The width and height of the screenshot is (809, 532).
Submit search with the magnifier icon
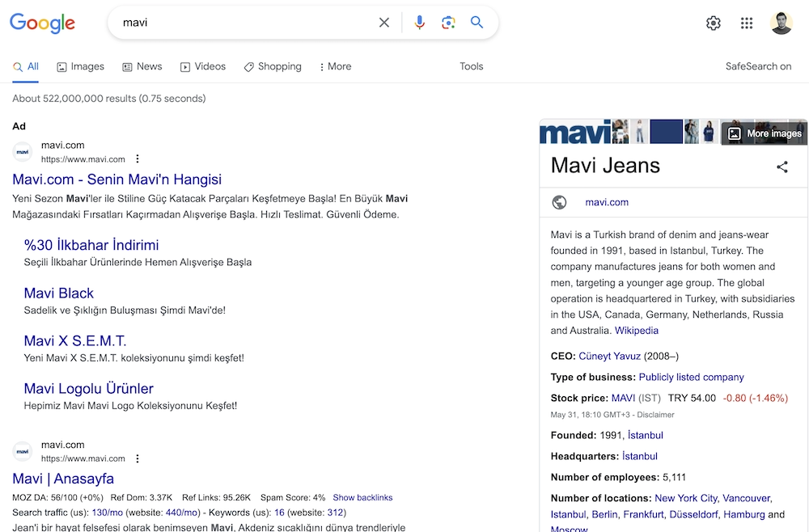click(477, 23)
